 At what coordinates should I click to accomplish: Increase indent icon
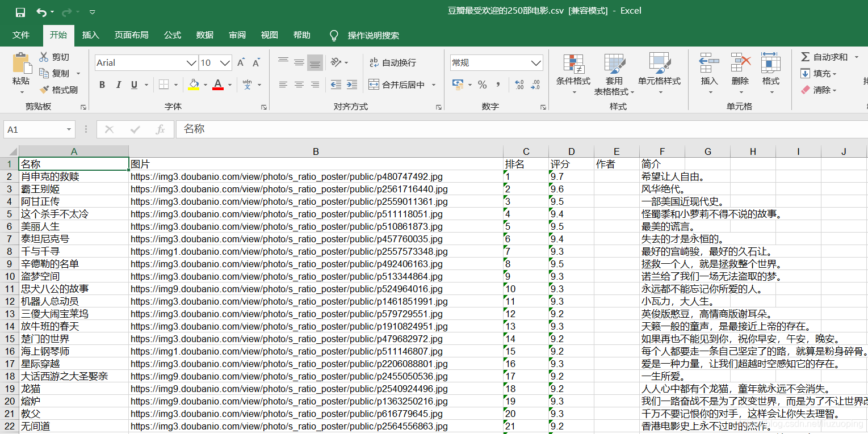352,85
